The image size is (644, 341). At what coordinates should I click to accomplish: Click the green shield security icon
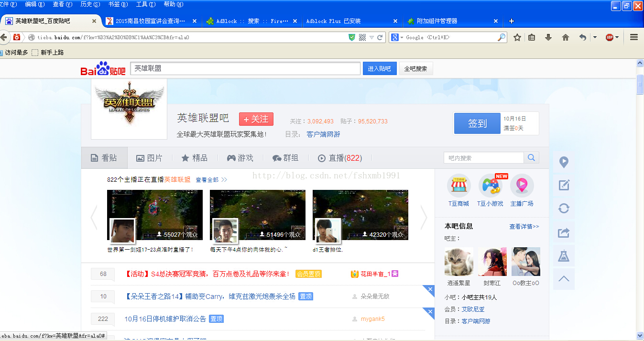tap(352, 37)
